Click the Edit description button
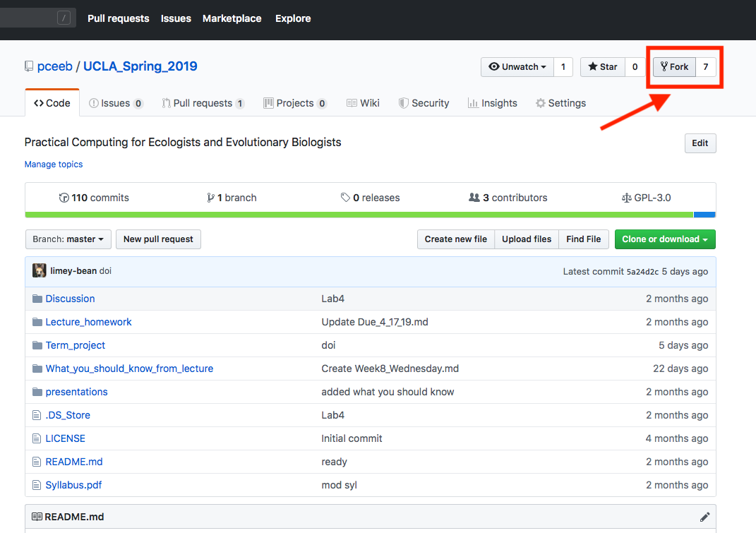The image size is (756, 533). tap(700, 143)
